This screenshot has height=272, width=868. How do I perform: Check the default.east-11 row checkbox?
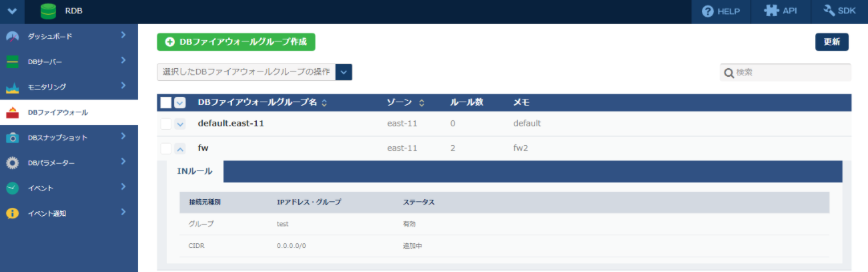[166, 124]
